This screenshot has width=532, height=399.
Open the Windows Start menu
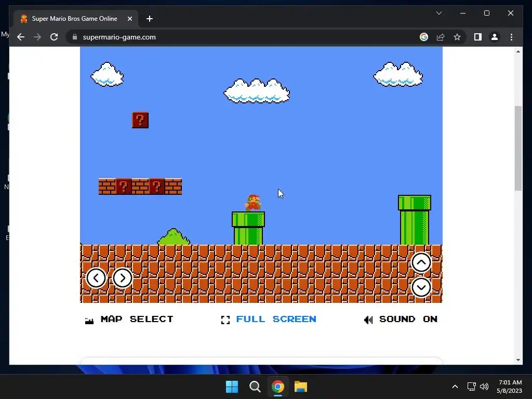[x=232, y=387]
